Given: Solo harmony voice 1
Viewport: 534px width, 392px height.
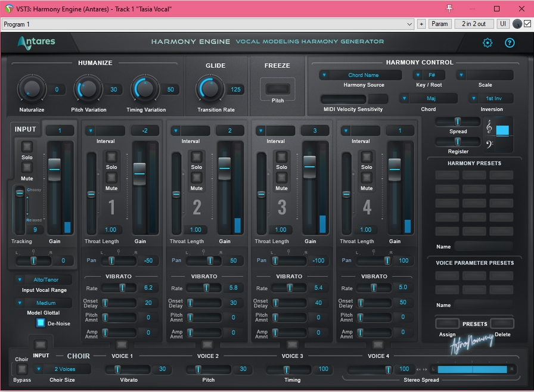Looking at the screenshot, I should 111,157.
